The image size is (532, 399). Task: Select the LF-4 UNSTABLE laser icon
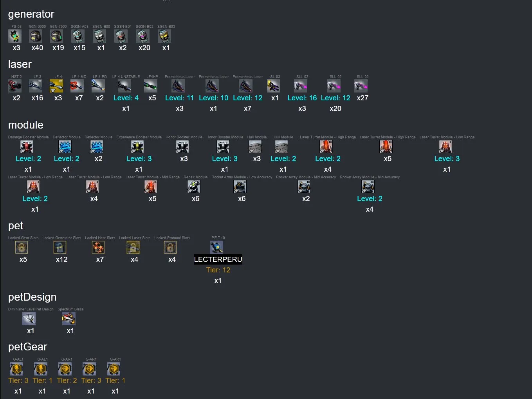click(124, 86)
